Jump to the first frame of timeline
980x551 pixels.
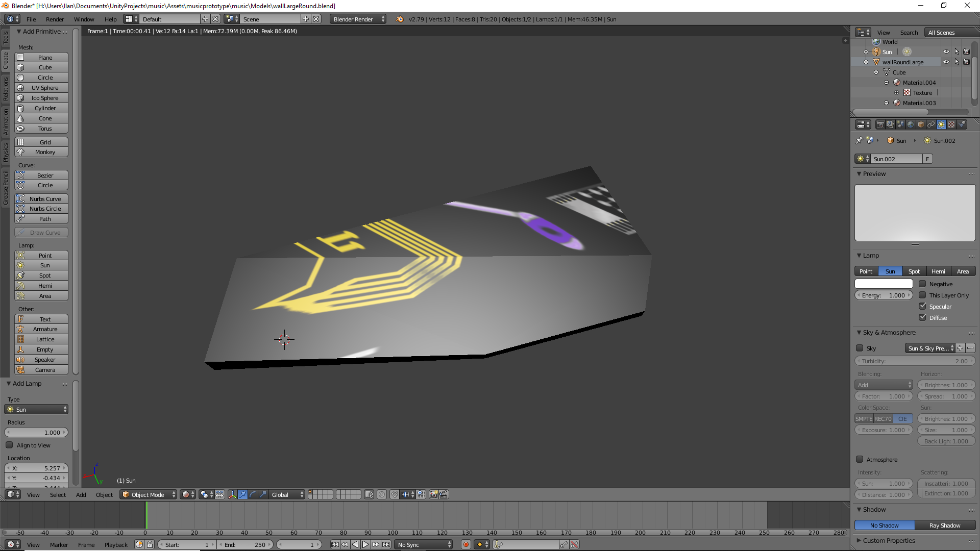point(335,544)
